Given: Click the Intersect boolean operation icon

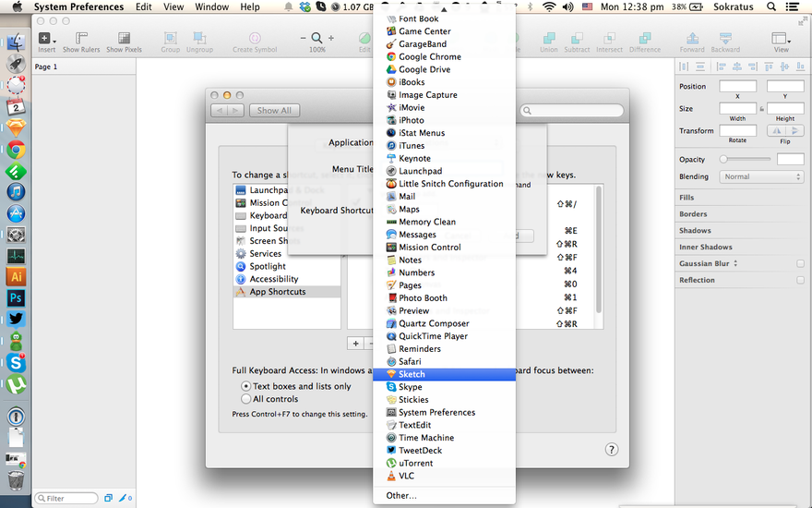Looking at the screenshot, I should tap(609, 42).
